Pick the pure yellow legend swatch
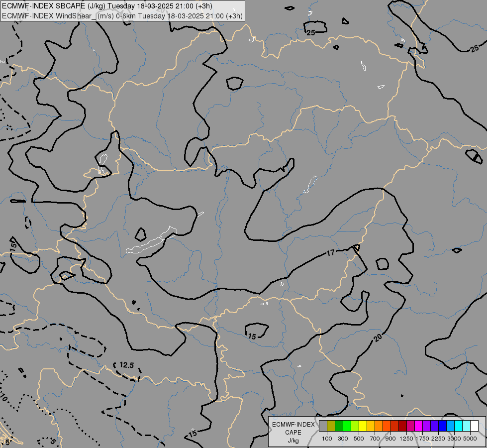This screenshot has width=487, height=448. coord(363,426)
